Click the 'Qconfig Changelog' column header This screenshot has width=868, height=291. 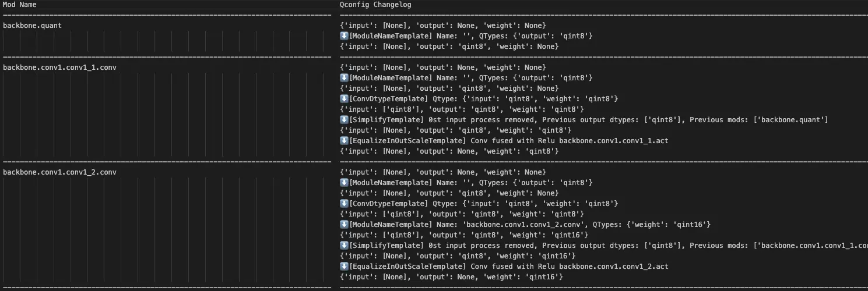click(375, 5)
